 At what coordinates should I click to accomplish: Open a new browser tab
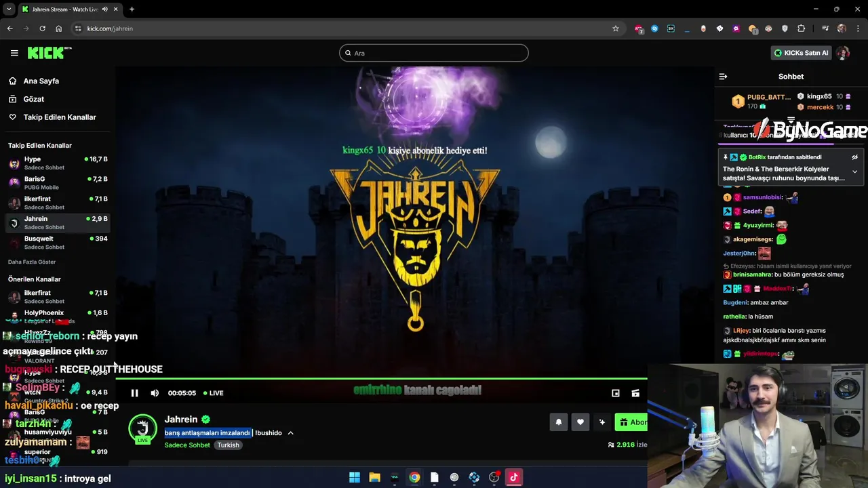pyautogui.click(x=132, y=9)
